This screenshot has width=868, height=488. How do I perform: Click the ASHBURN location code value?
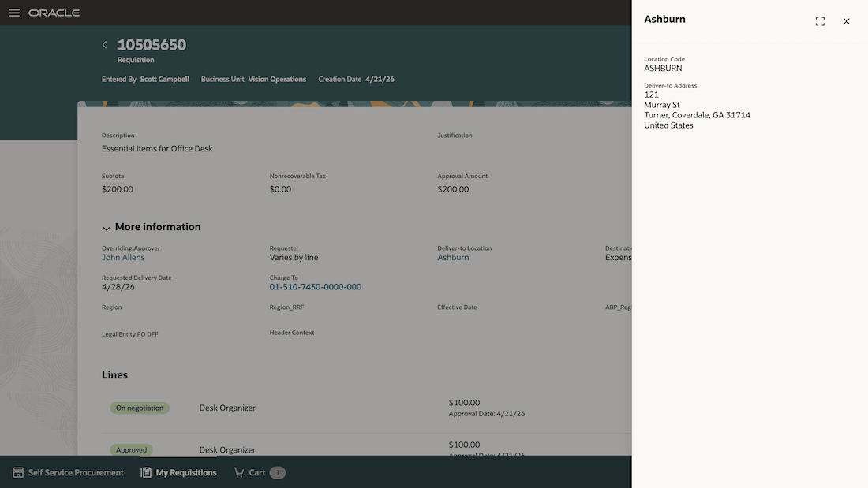(663, 69)
